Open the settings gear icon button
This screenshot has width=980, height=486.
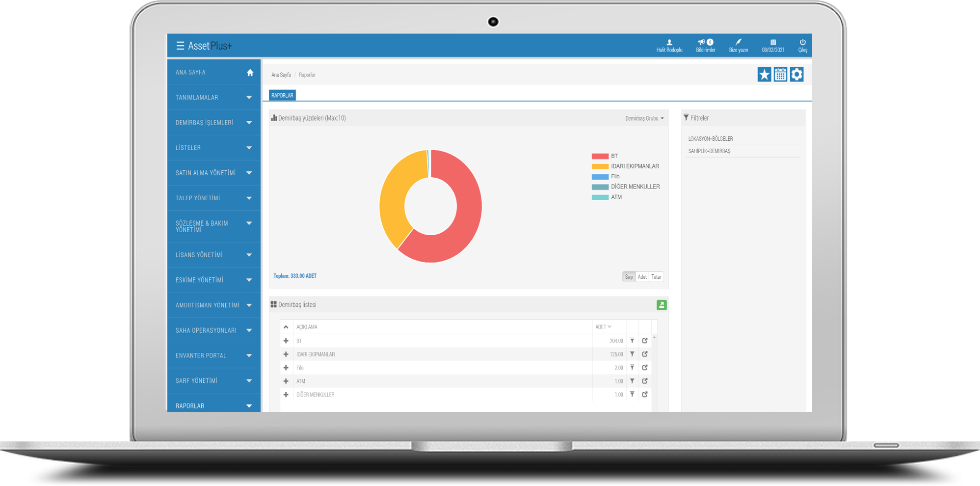[796, 75]
